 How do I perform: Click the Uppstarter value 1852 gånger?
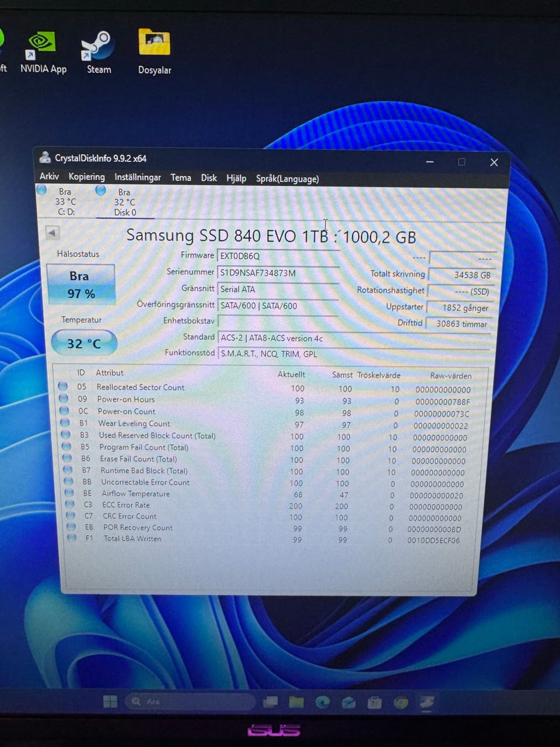pyautogui.click(x=460, y=308)
